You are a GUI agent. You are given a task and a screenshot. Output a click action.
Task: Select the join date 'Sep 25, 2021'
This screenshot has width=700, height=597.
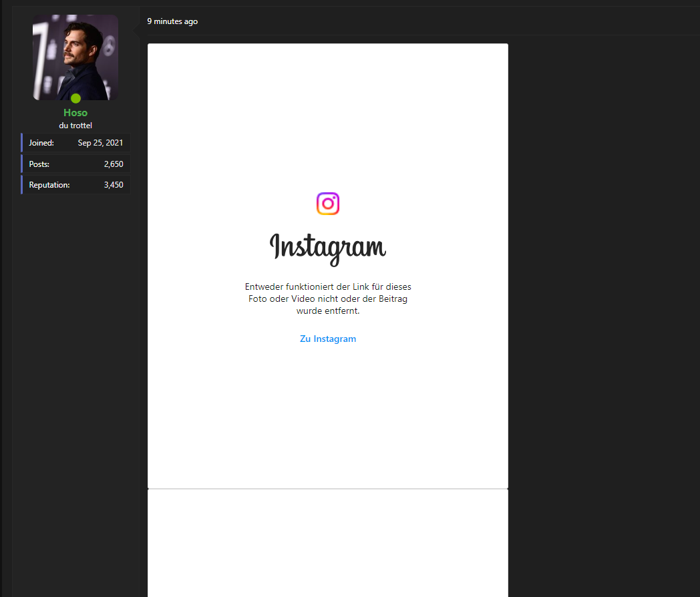[x=100, y=143]
